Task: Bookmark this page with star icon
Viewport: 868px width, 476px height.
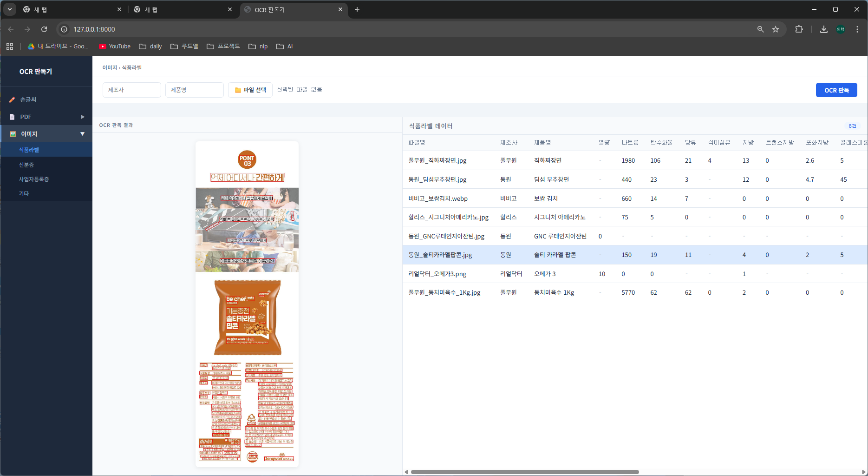Action: point(776,29)
